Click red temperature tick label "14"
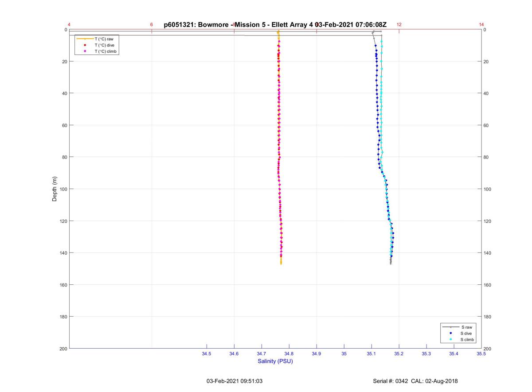Image resolution: width=532 pixels, height=392 pixels. point(481,25)
